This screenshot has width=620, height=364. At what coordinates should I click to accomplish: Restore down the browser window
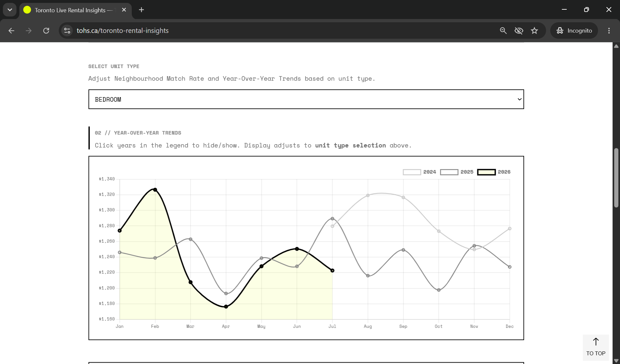586,10
